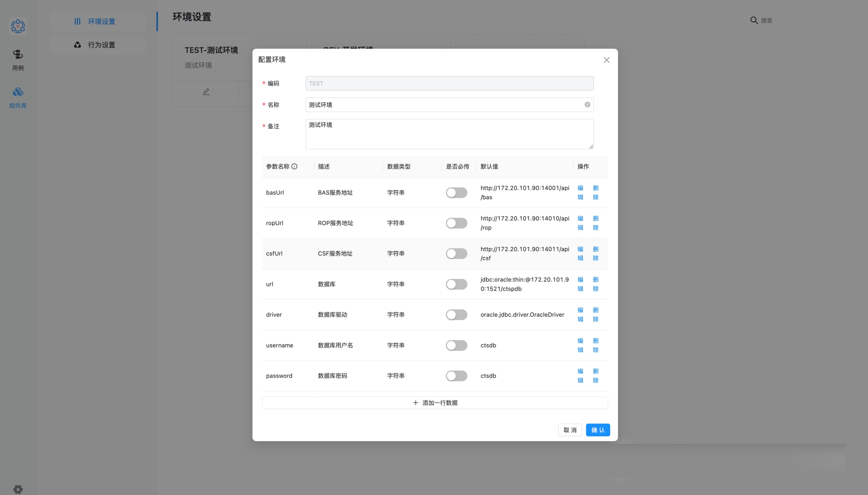Enable required switch for csfUrl
Screen dimensions: 868x495
456,254
